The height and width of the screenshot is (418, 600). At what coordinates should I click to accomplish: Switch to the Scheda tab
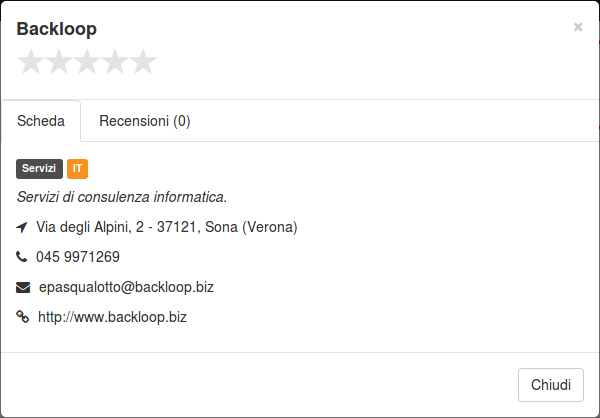(41, 121)
